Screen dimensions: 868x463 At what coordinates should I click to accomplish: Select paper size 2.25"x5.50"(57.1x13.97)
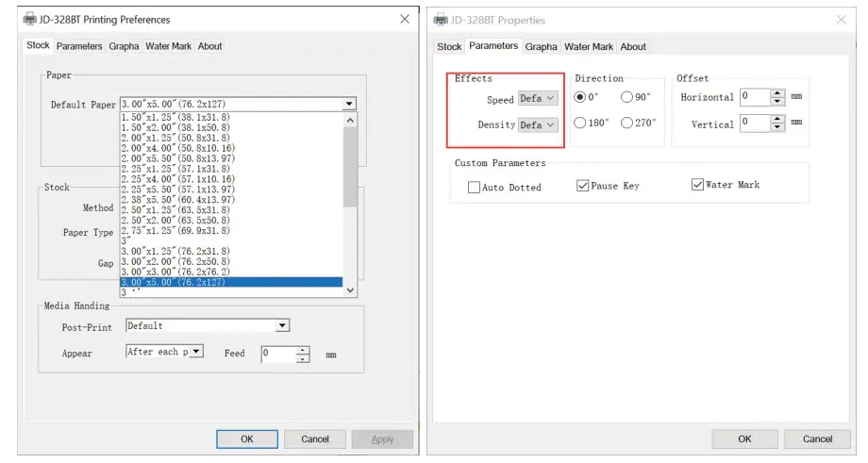(231, 190)
